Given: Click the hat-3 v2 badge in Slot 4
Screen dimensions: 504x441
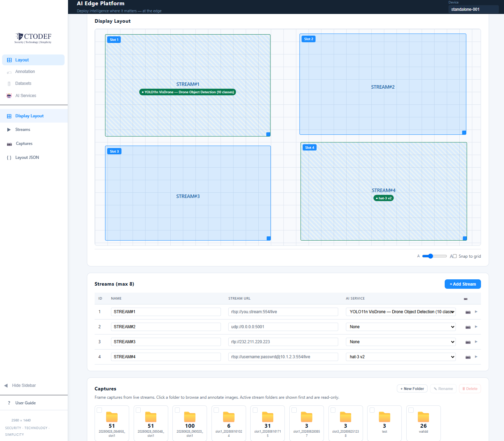Looking at the screenshot, I should click(384, 198).
